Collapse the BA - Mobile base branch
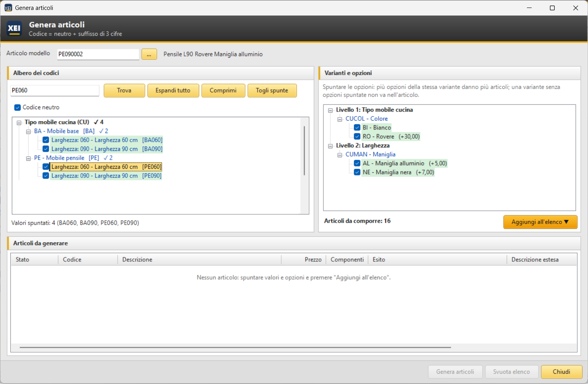588x384 pixels. click(x=28, y=131)
